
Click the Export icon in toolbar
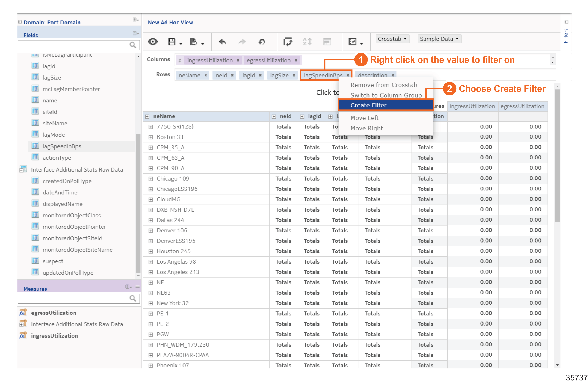click(193, 42)
